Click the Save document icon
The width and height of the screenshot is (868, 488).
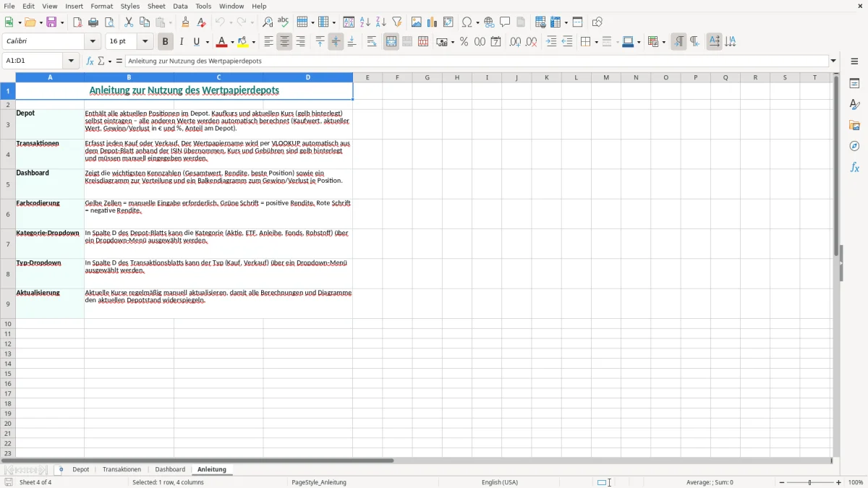[x=51, y=22]
